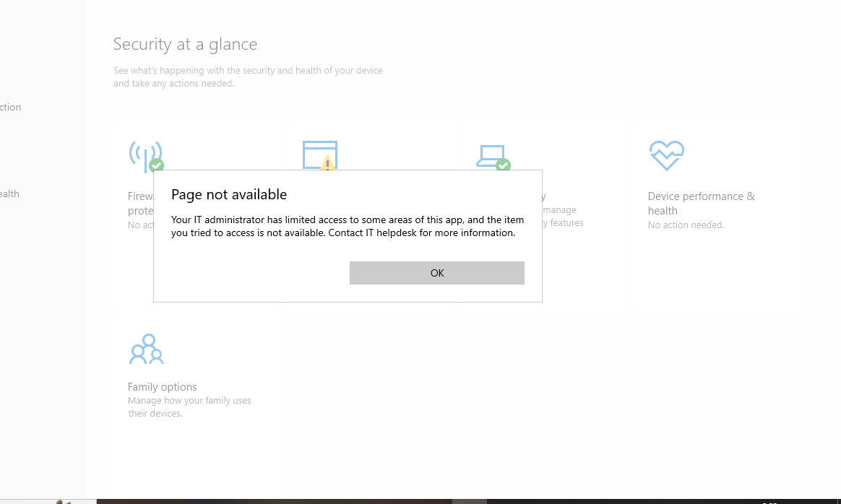The width and height of the screenshot is (841, 504).
Task: Click the Security at a glance heading
Action: [185, 44]
